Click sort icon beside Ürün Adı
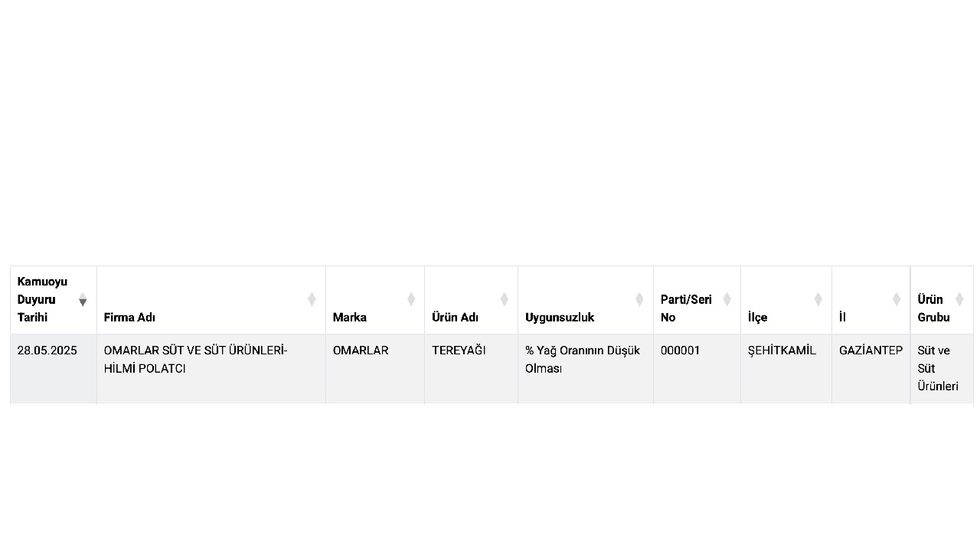The image size is (980, 551). click(504, 299)
